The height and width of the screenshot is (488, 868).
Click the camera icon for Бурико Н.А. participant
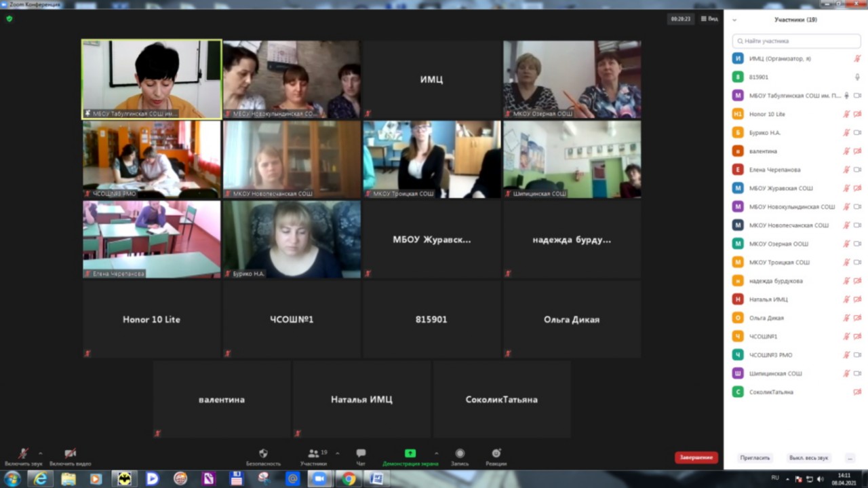pos(857,132)
